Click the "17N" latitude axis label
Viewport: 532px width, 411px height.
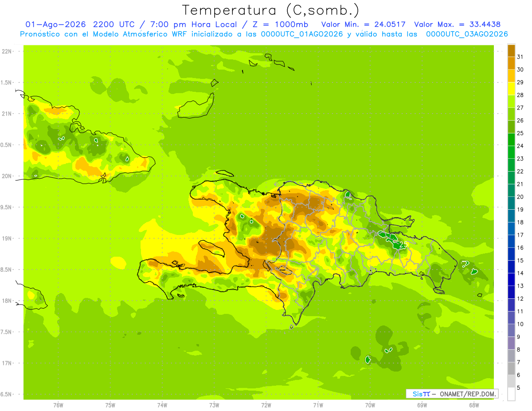click(x=7, y=363)
